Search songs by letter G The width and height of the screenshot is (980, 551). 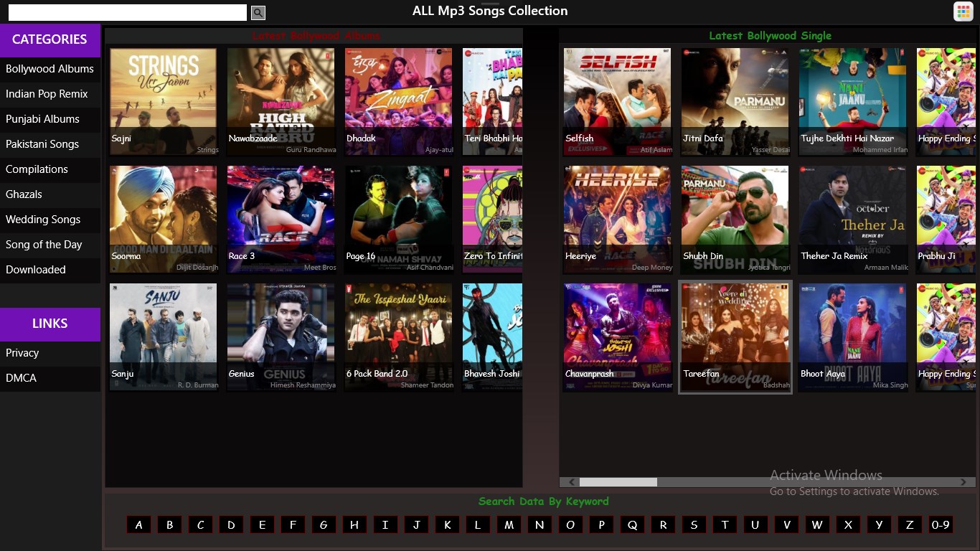point(324,525)
